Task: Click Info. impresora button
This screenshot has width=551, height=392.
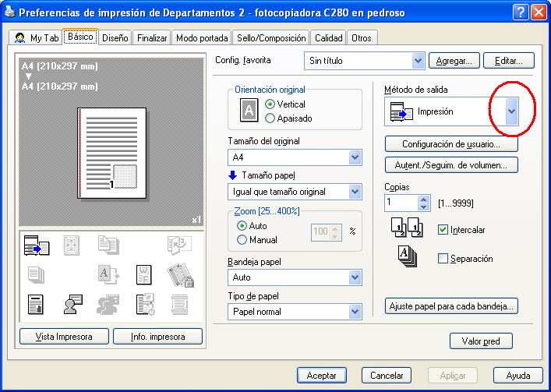Action: tap(157, 337)
